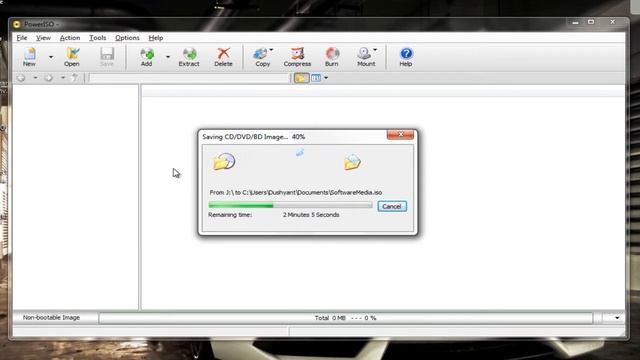Open the Action menu
The width and height of the screenshot is (640, 360).
[x=70, y=38]
